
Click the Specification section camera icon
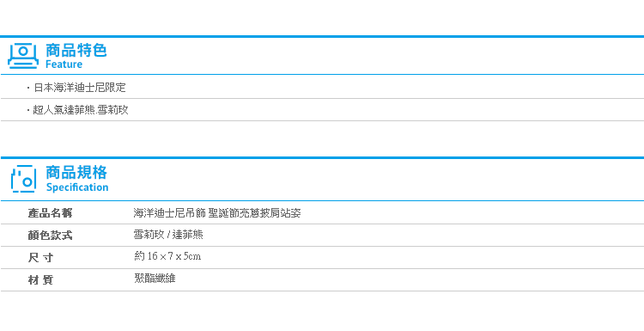[x=23, y=179]
